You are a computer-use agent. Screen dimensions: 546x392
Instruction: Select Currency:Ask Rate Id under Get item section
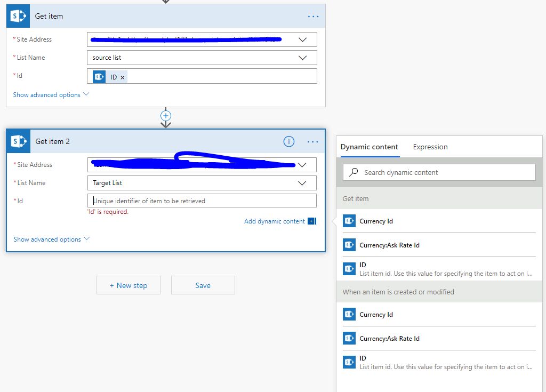439,245
